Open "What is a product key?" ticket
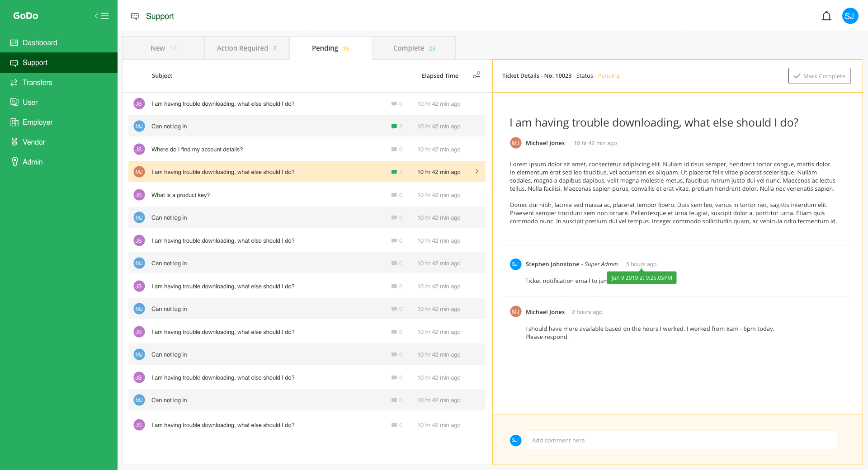 tap(180, 195)
